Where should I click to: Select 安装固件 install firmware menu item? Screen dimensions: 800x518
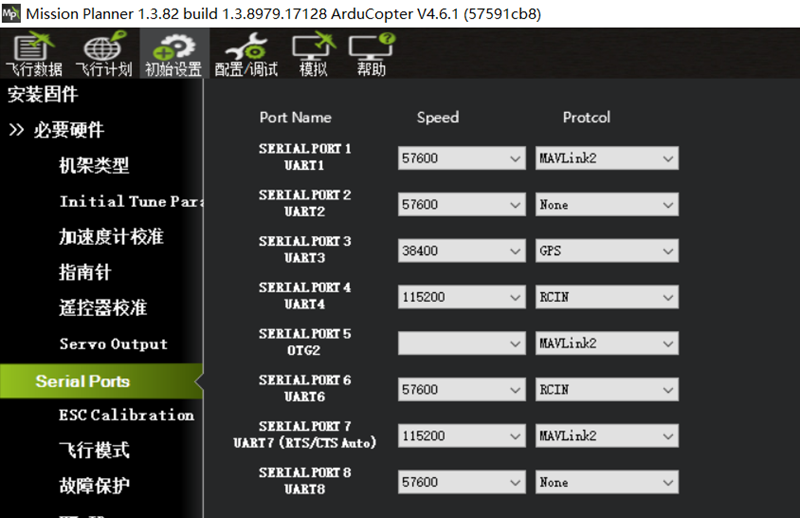click(43, 95)
